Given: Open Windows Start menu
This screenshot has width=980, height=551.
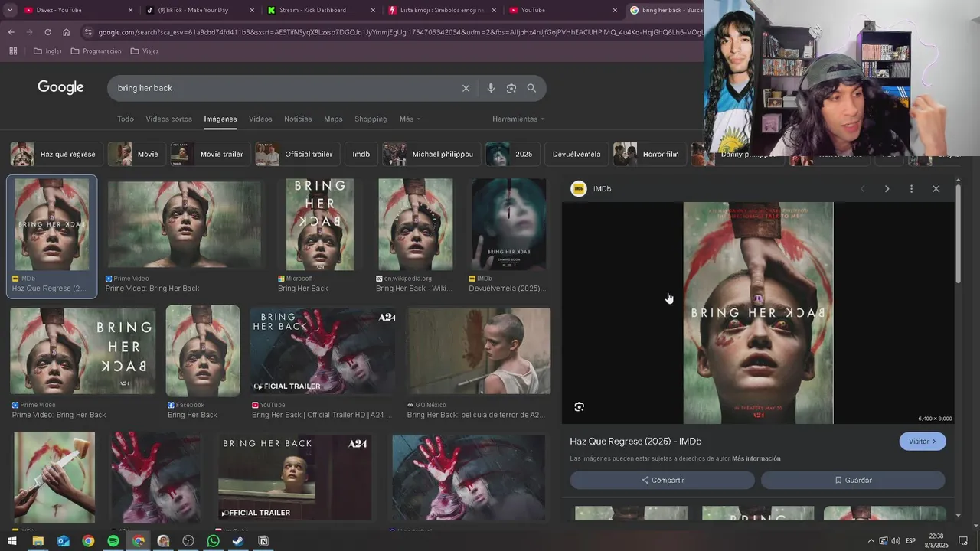Looking at the screenshot, I should tap(12, 541).
